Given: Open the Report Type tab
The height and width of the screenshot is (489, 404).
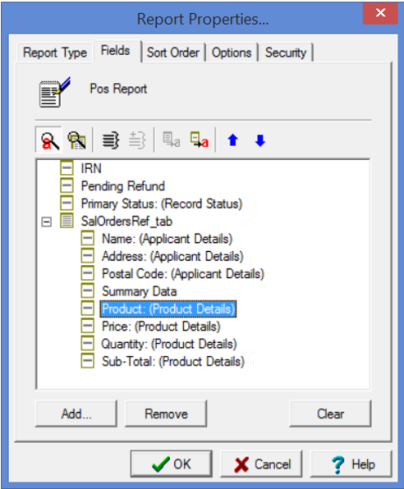Looking at the screenshot, I should [55, 52].
